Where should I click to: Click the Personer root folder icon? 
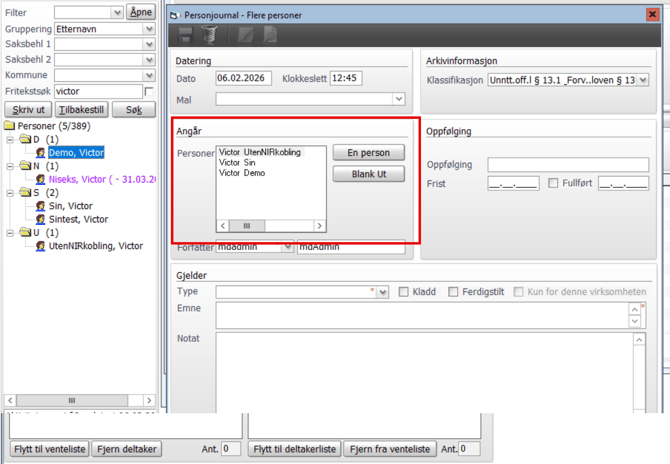pos(10,127)
